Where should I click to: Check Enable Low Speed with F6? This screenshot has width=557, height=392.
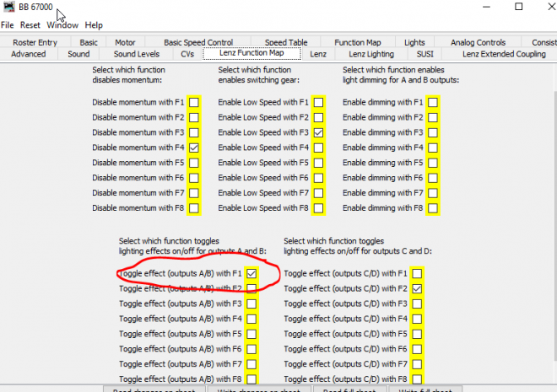pos(319,178)
